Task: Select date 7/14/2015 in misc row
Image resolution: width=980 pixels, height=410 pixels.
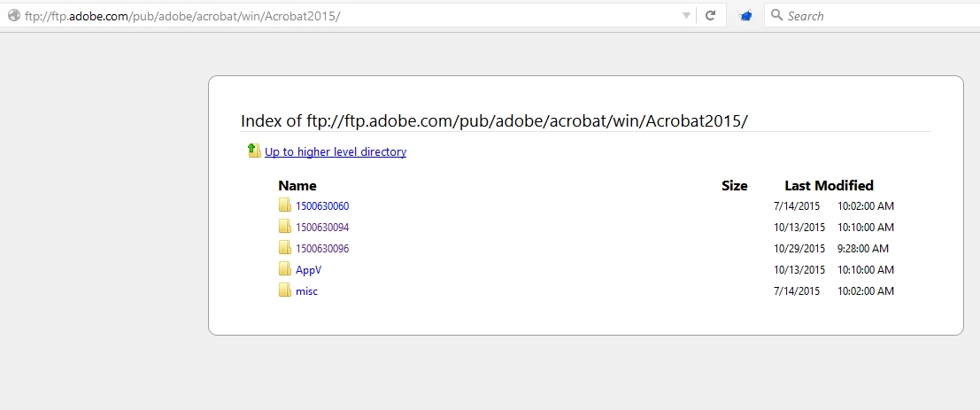Action: [796, 291]
